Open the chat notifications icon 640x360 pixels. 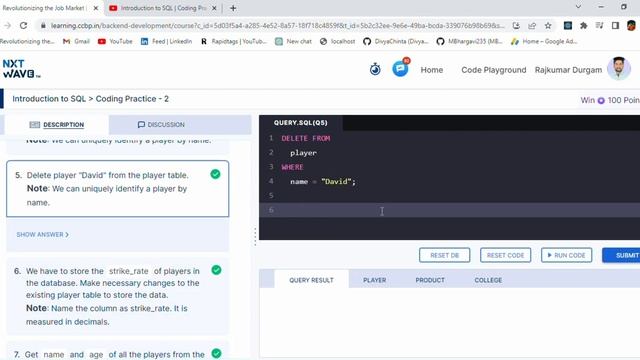[400, 68]
